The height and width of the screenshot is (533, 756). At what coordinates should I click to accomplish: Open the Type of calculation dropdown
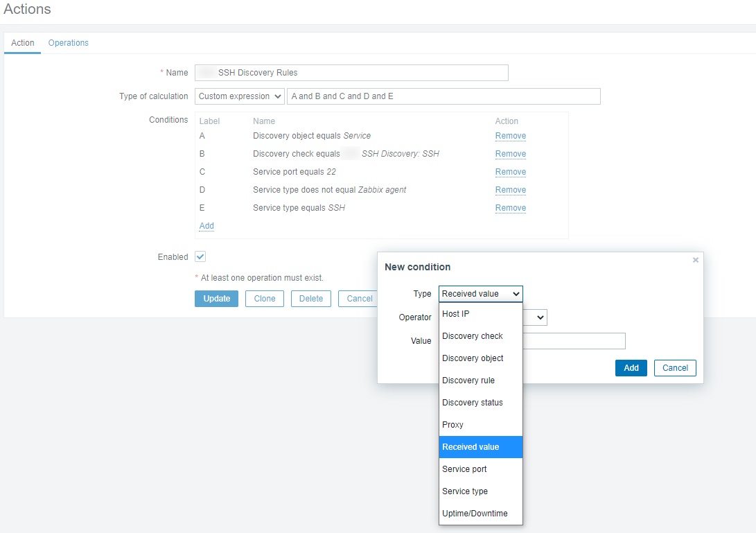pyautogui.click(x=239, y=96)
